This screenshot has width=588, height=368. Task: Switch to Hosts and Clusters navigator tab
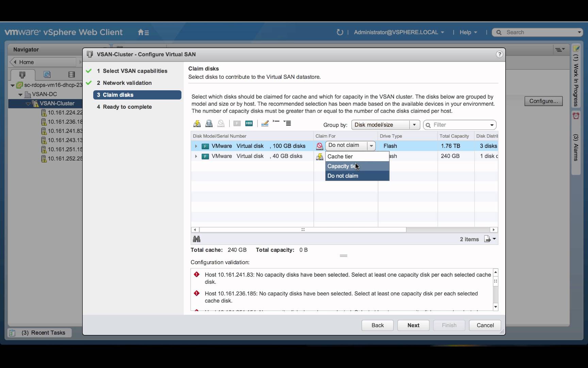coord(22,75)
